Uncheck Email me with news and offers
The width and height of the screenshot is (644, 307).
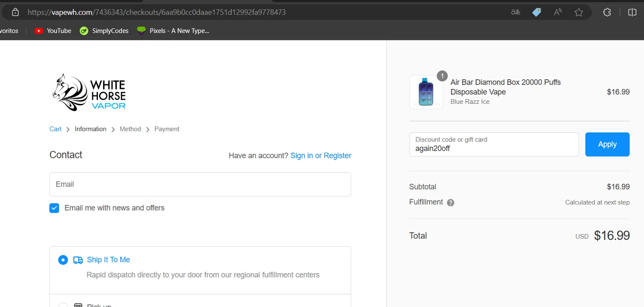54,208
